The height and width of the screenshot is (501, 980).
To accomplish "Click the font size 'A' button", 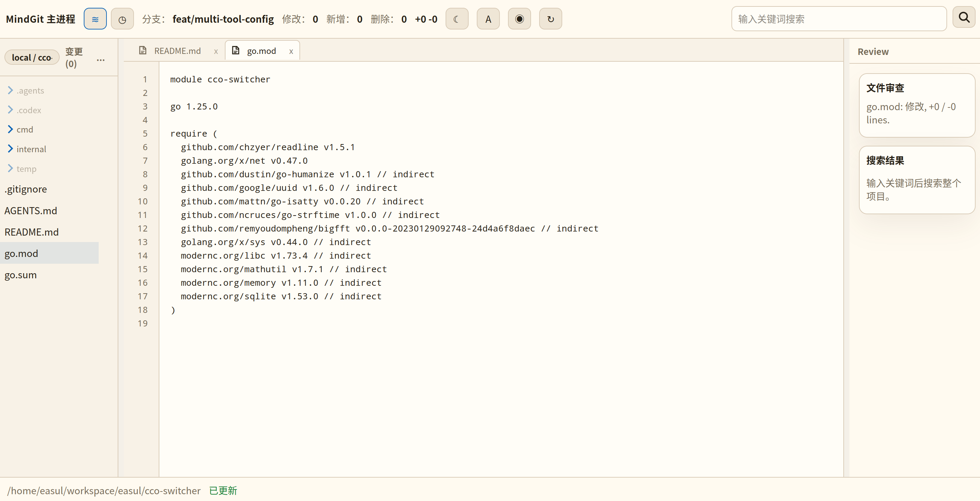I will 488,19.
